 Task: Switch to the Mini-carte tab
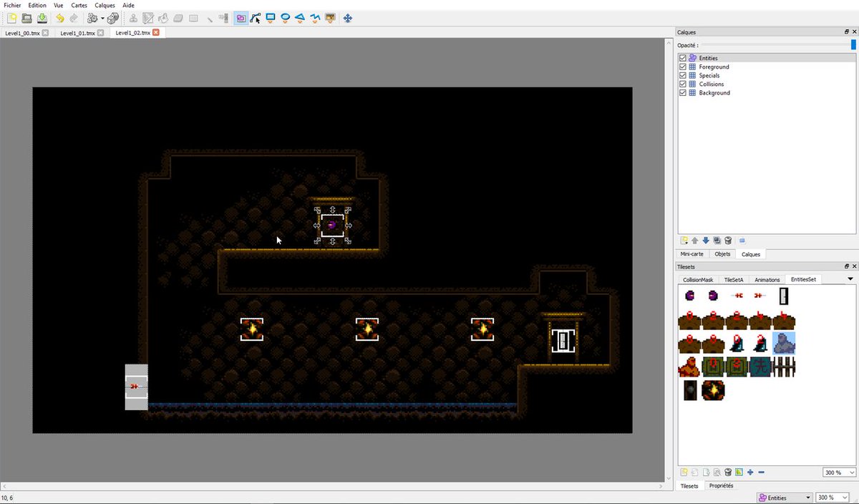pyautogui.click(x=691, y=254)
